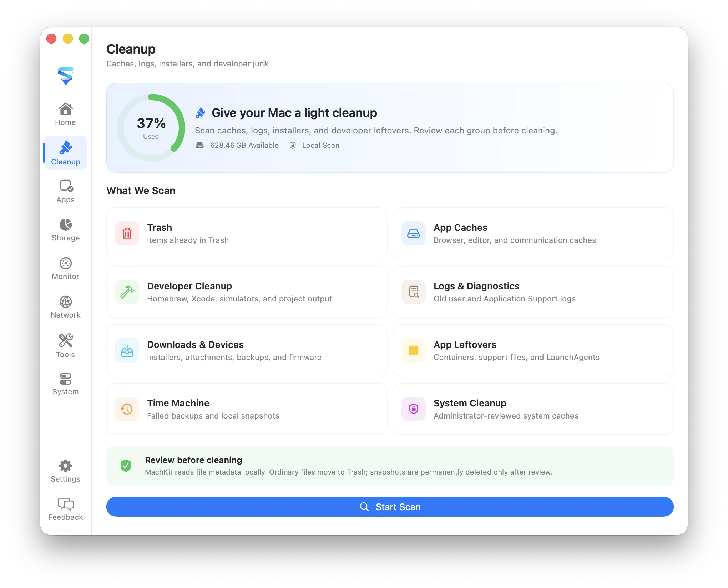The width and height of the screenshot is (728, 588).
Task: Select the App Leftovers title
Action: click(465, 345)
